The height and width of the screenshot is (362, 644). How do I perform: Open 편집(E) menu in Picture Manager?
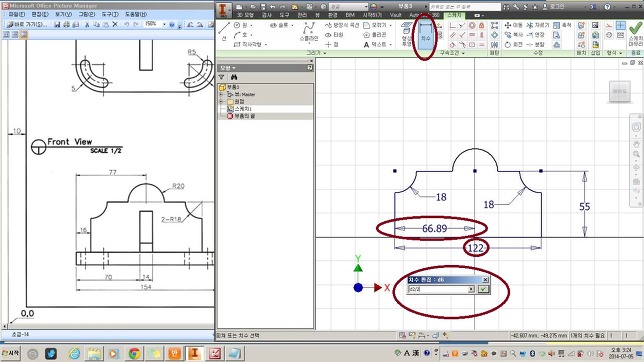[x=40, y=14]
